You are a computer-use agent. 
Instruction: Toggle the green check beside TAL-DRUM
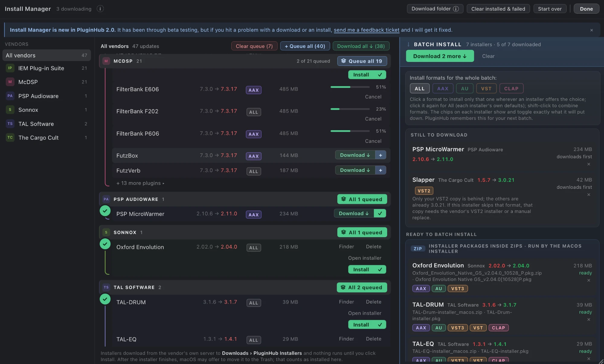pos(105,299)
